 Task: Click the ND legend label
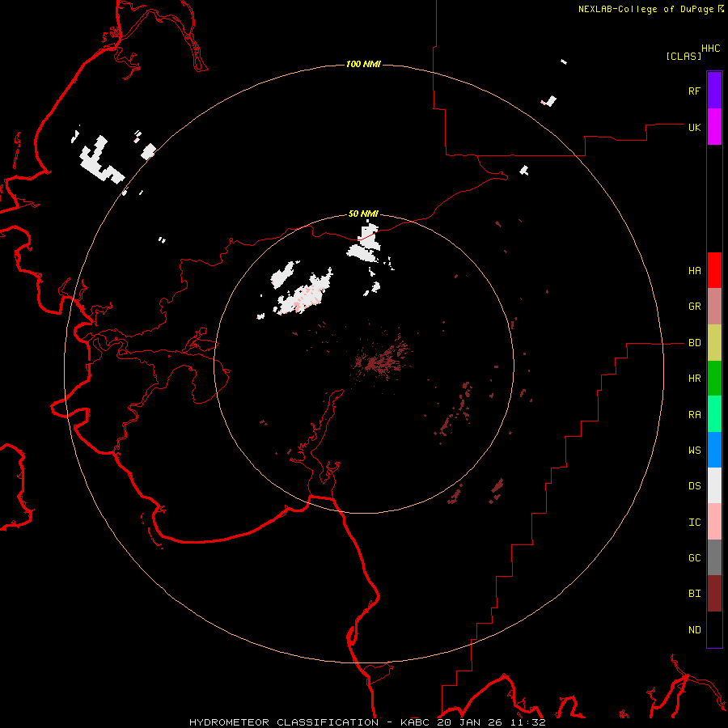(x=694, y=630)
